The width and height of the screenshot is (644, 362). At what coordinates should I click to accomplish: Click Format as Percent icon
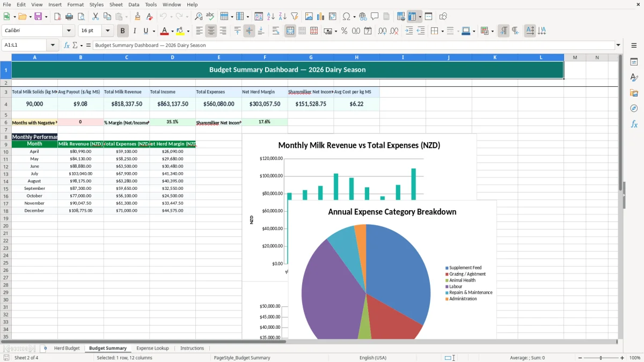344,31
